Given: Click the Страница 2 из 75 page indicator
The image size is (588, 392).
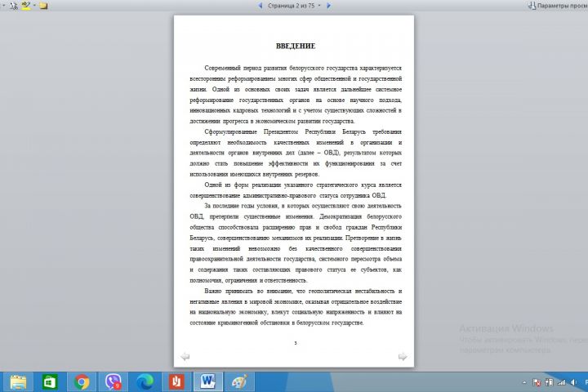Looking at the screenshot, I should tap(291, 6).
